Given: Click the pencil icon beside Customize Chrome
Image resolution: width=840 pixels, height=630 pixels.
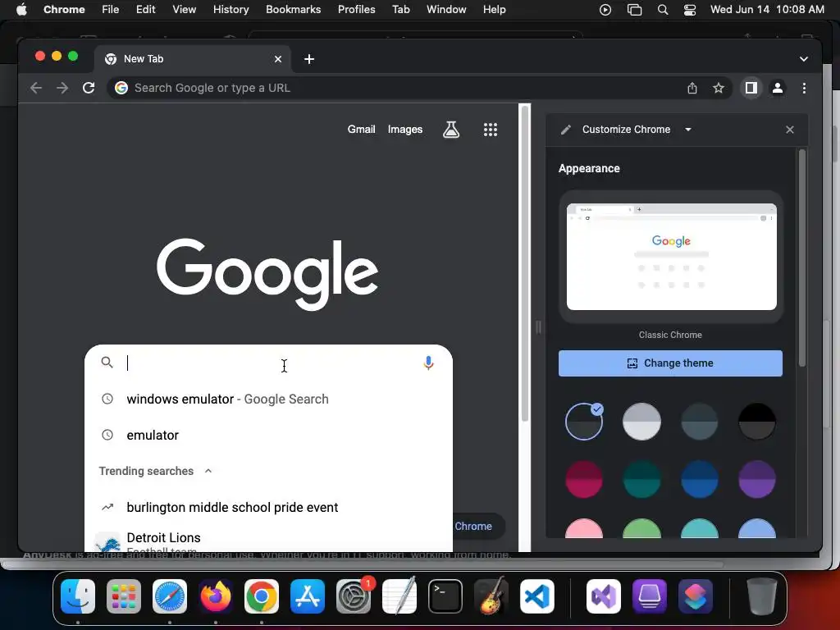Looking at the screenshot, I should point(566,130).
